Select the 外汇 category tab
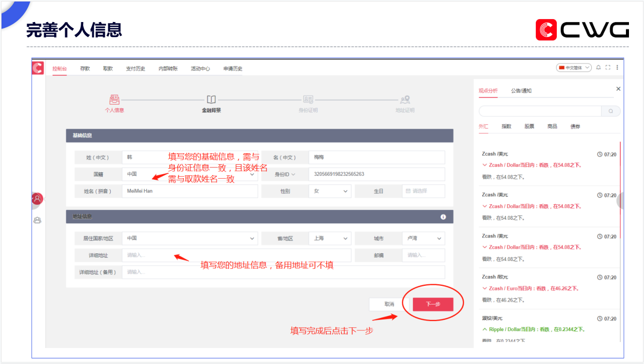This screenshot has width=644, height=364. 483,127
